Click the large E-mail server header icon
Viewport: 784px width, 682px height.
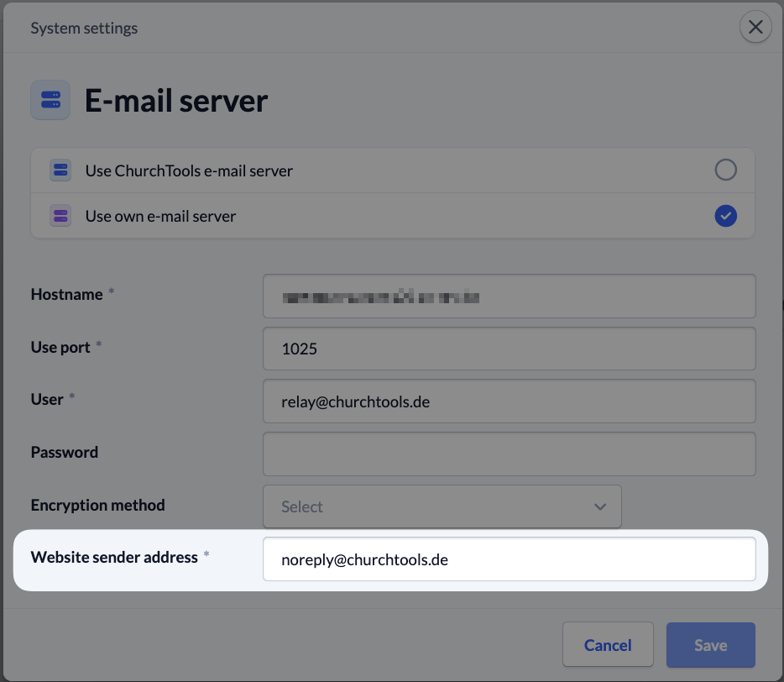point(50,100)
